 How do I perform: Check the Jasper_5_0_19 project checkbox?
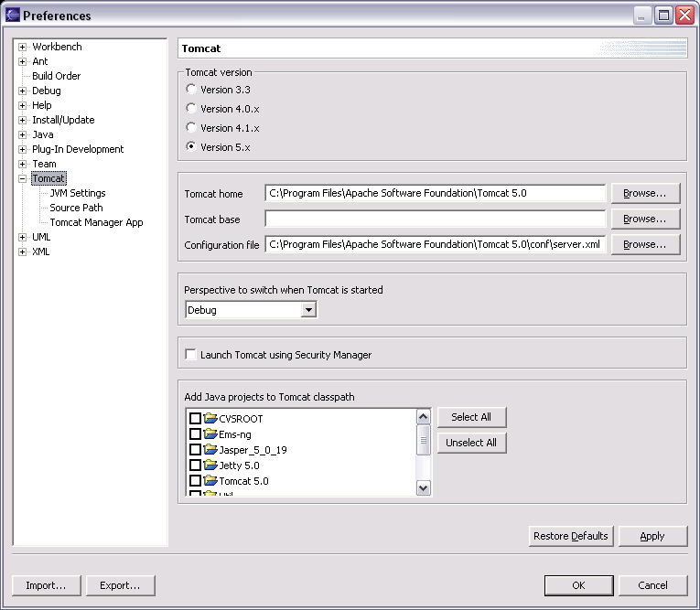(195, 449)
